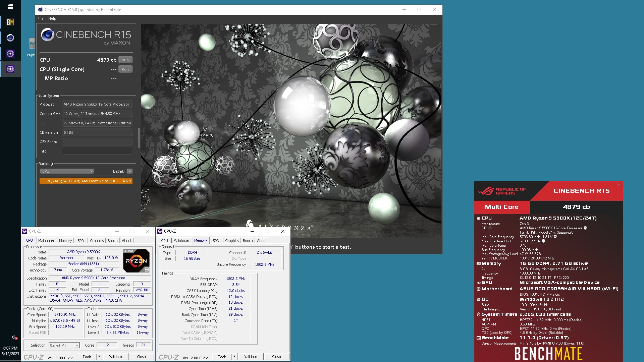The image size is (644, 362).
Task: Switch to Mainboard tab in CPU-Z CPU window
Action: (x=47, y=241)
